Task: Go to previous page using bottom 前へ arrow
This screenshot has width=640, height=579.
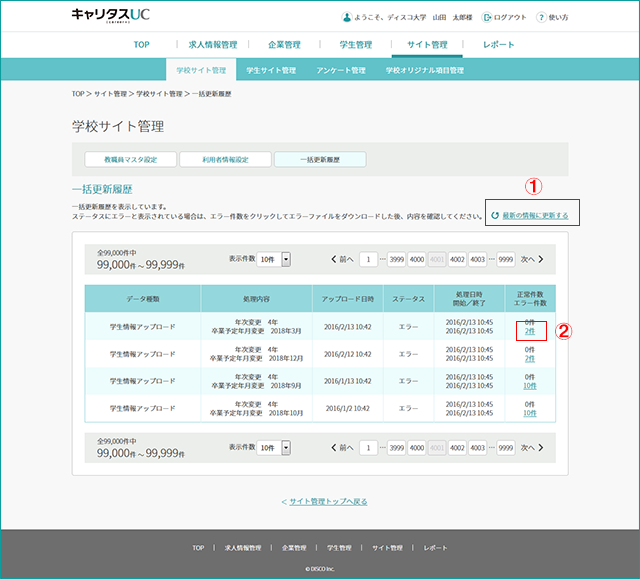Action: click(x=342, y=448)
